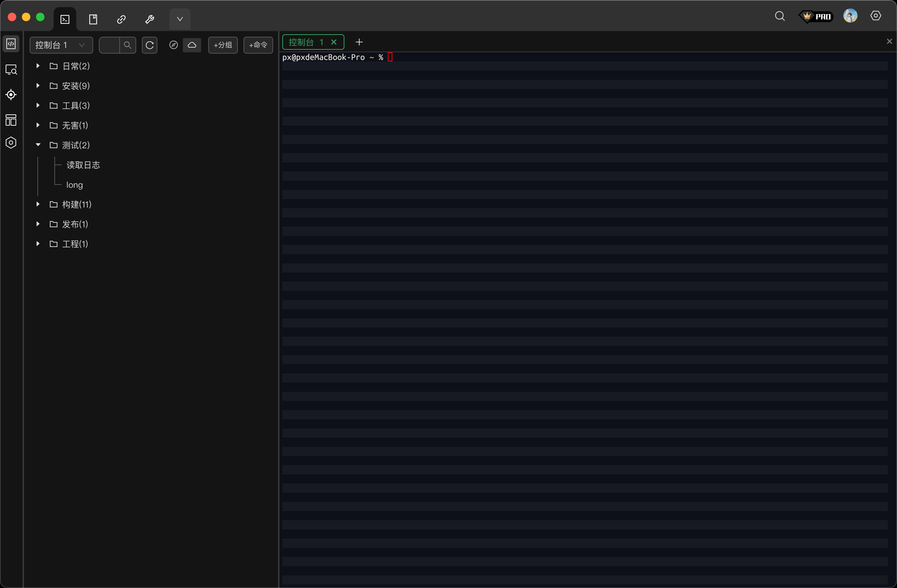
Task: Expand the 构建(11) folder
Action: tap(38, 204)
